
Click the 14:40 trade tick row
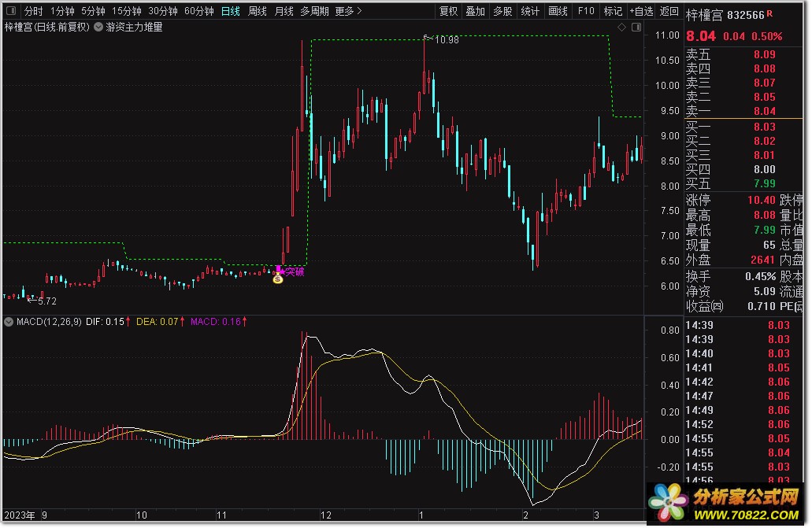tap(743, 353)
